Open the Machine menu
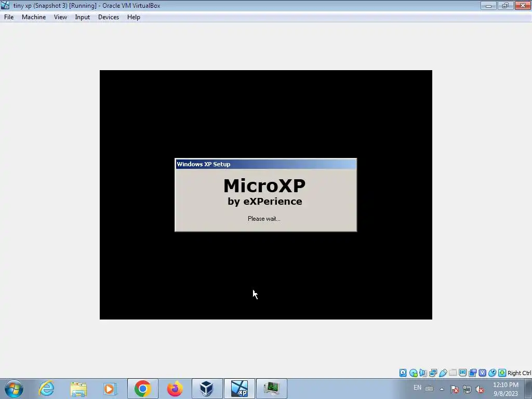532x399 pixels. tap(34, 17)
